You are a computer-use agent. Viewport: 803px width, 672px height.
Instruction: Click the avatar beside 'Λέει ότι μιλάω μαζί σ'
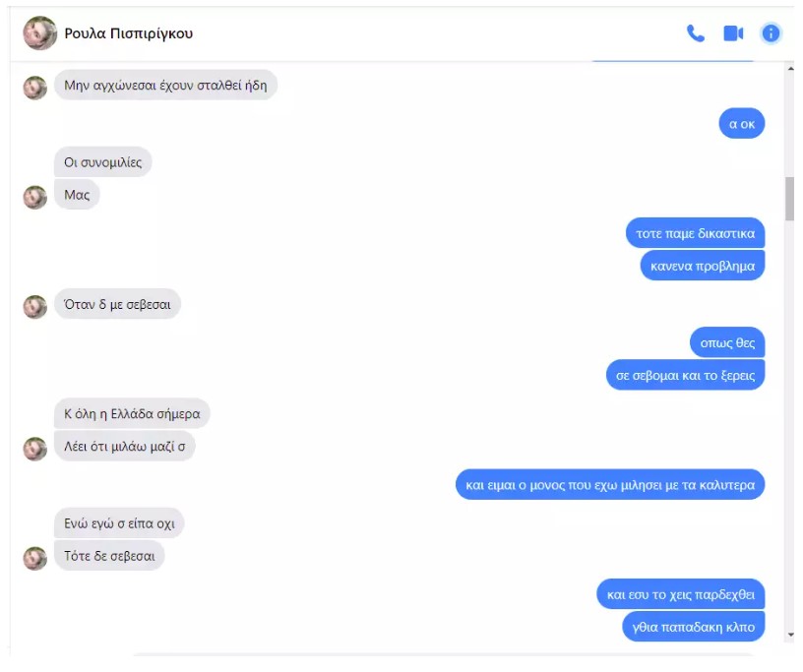pyautogui.click(x=35, y=449)
